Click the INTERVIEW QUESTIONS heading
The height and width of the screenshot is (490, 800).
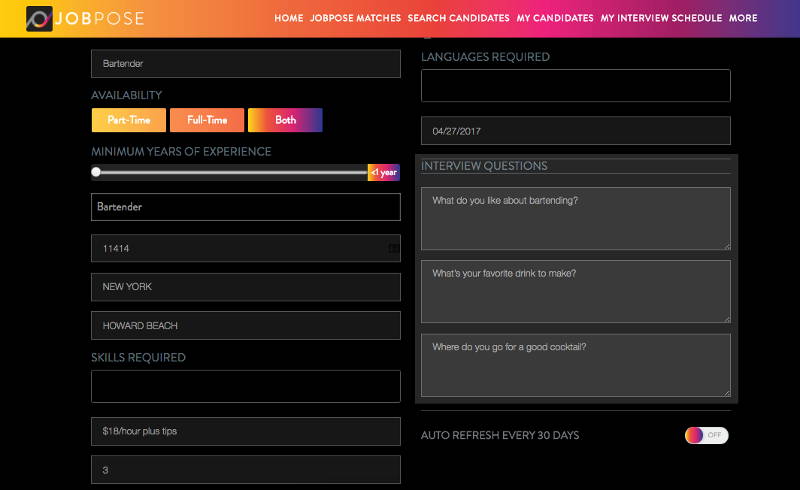coord(484,166)
